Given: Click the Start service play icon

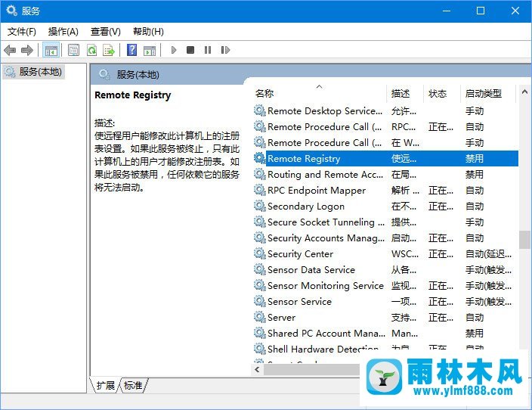Looking at the screenshot, I should (174, 50).
